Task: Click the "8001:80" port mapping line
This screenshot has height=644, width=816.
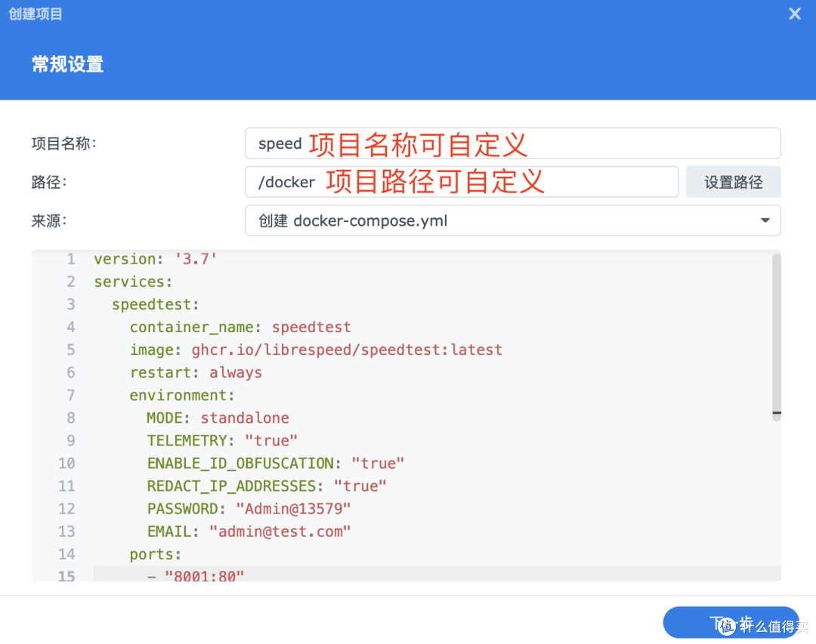Action: pos(196,576)
